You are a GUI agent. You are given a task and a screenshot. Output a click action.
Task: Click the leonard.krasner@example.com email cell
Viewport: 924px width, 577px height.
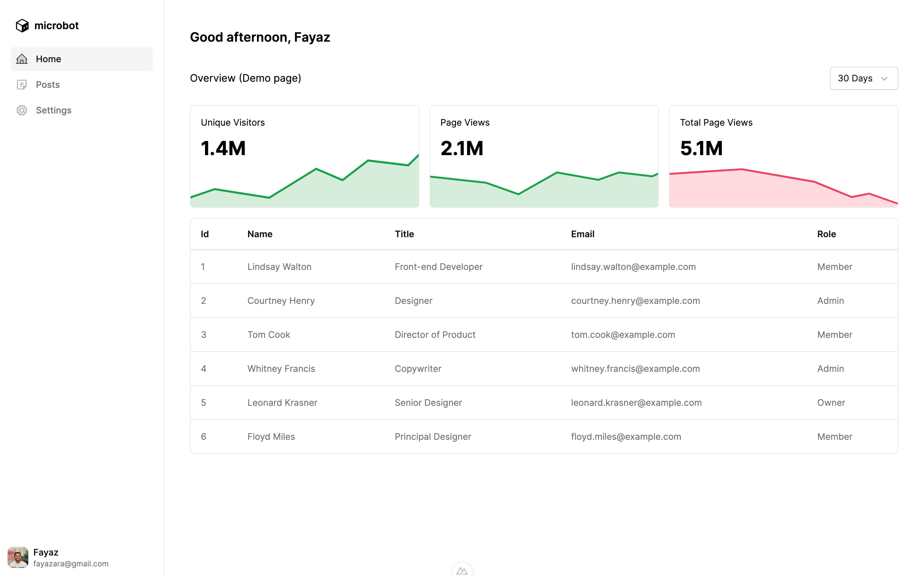coord(636,403)
